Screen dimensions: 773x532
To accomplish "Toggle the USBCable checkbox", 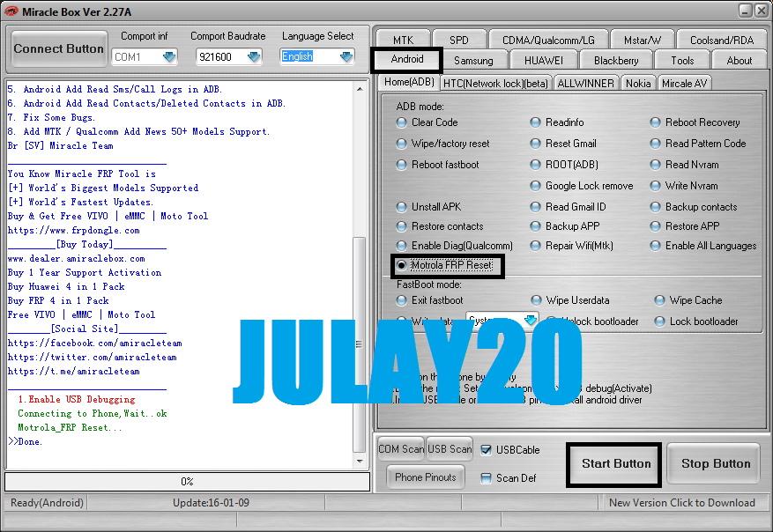I will tap(486, 450).
